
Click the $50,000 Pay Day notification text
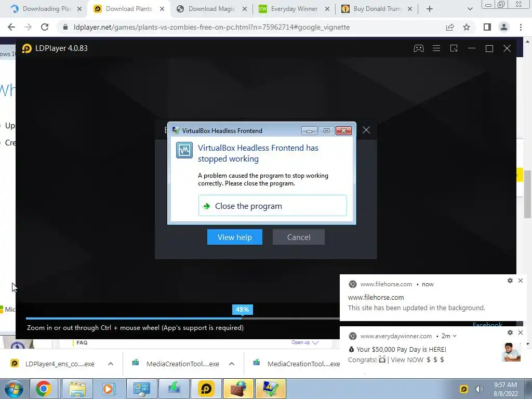point(402,349)
